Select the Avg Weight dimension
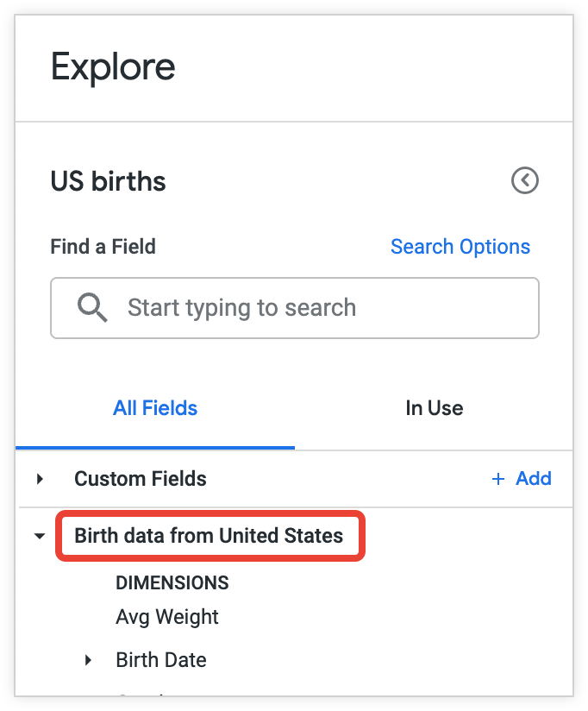Screen dimensions: 588x711 click(x=167, y=617)
